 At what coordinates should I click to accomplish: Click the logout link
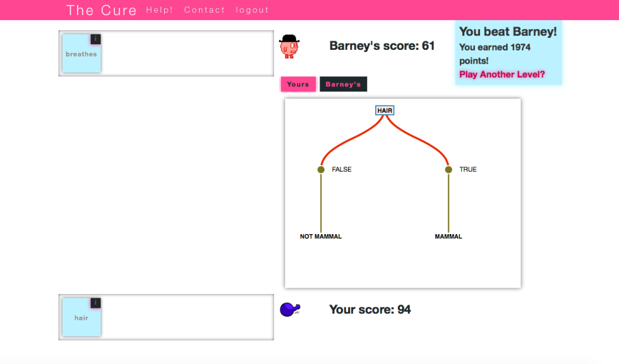click(252, 10)
